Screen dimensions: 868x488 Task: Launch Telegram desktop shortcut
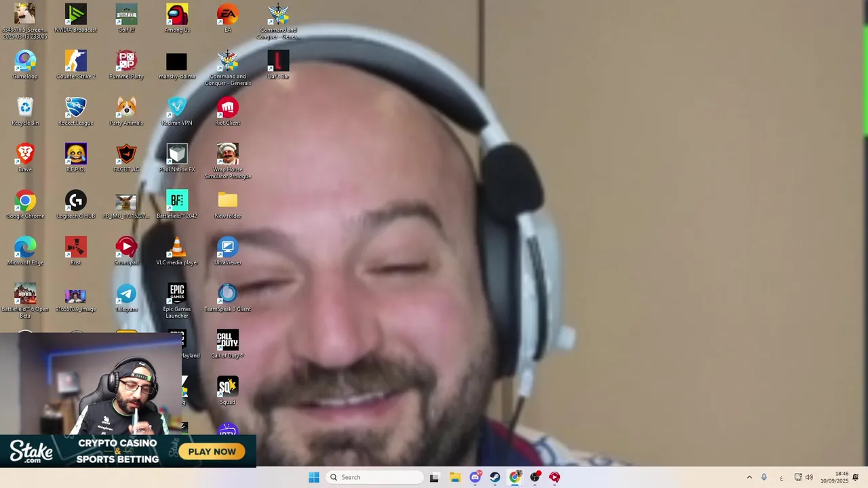click(126, 298)
